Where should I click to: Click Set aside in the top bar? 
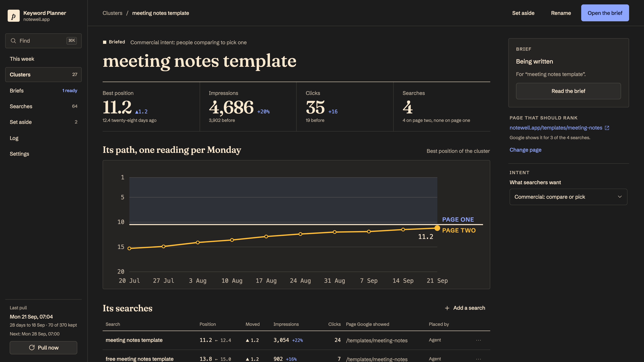(523, 13)
